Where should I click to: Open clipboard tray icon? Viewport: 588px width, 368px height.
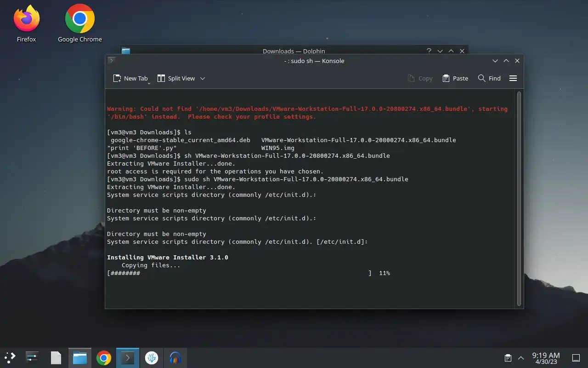[508, 358]
